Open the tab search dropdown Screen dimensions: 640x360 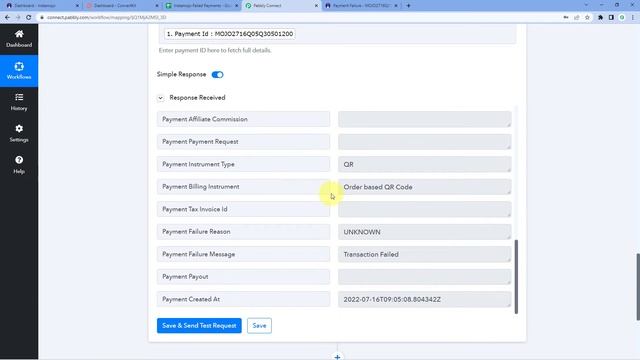(586, 5)
